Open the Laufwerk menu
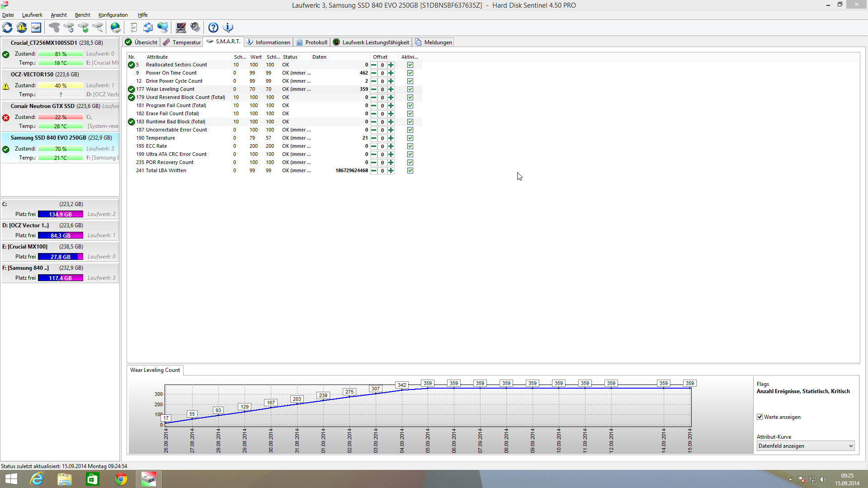 tap(32, 15)
